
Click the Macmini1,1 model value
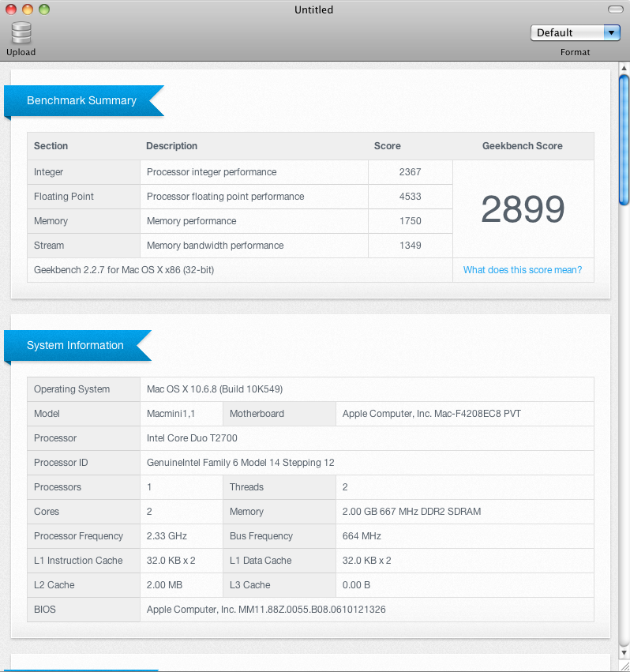[171, 414]
